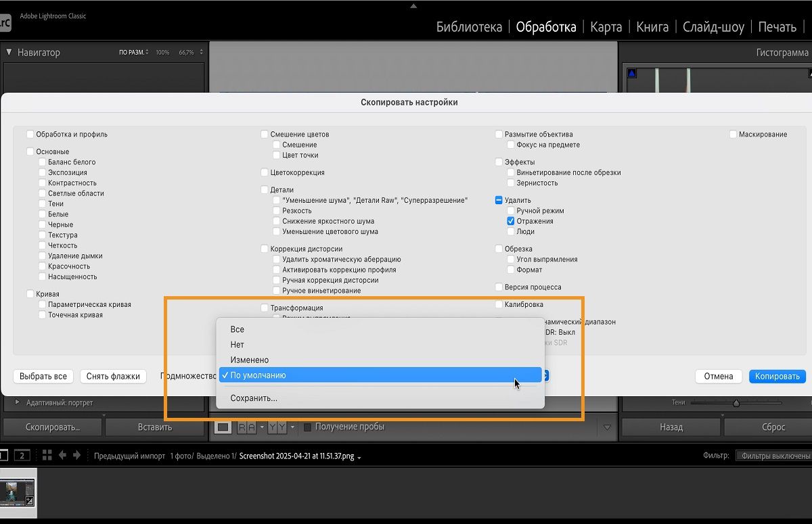Open second monitor window button 2

pos(22,455)
